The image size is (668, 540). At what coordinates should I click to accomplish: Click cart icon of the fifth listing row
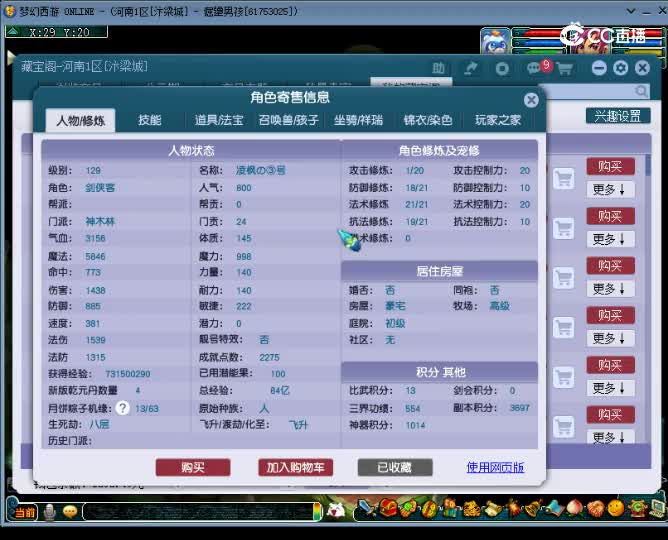564,377
